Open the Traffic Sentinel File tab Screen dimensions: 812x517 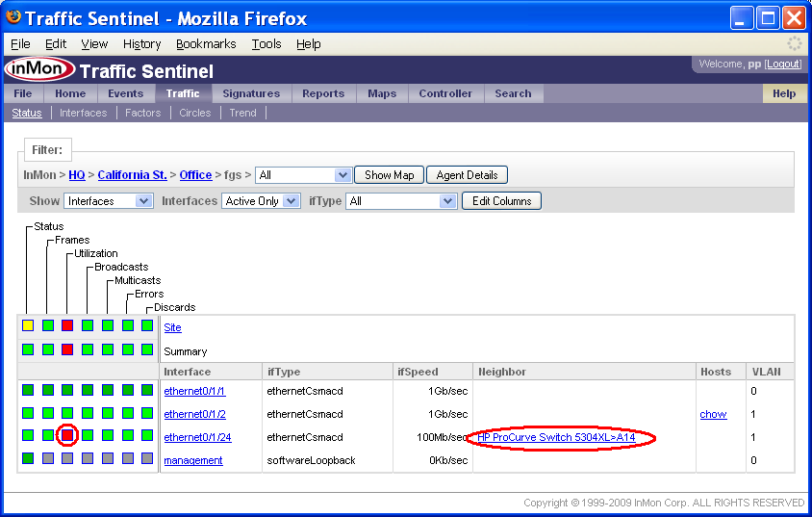coord(23,93)
